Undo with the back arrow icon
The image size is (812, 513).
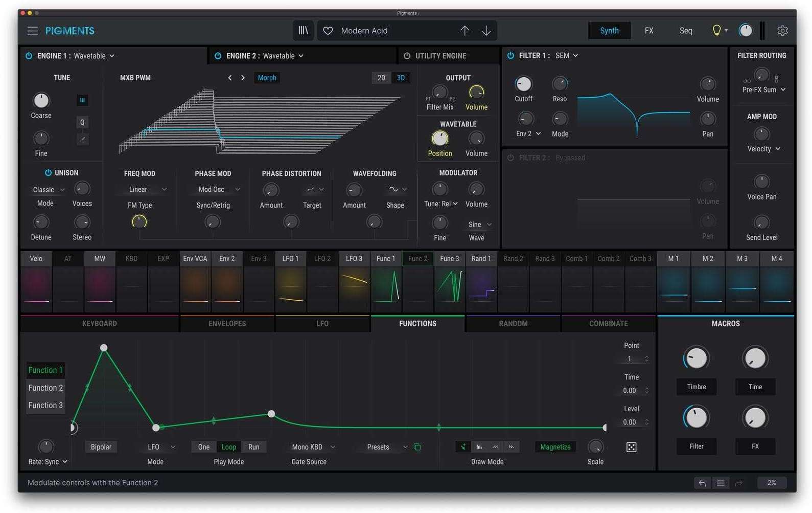point(702,483)
